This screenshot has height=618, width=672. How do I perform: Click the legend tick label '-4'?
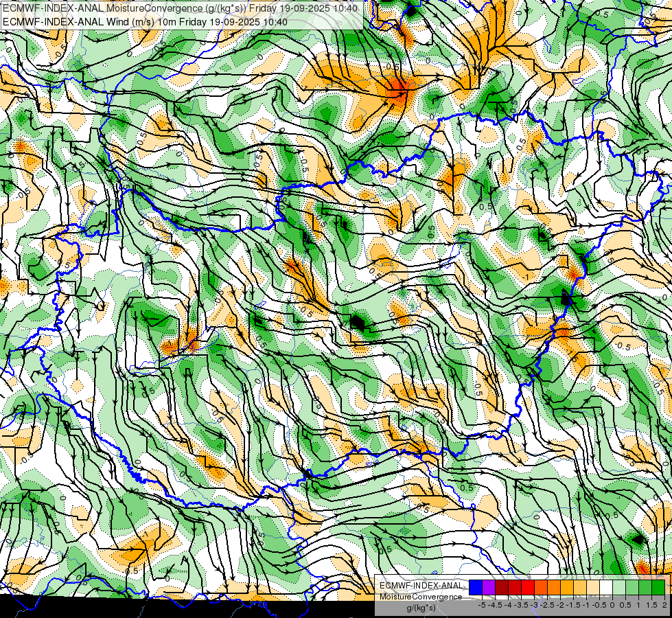pyautogui.click(x=509, y=605)
